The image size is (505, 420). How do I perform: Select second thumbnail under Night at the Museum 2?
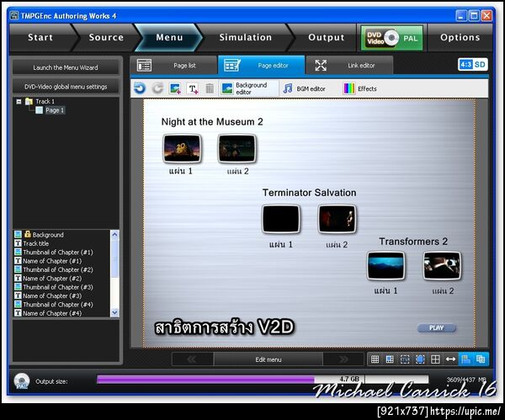237,148
